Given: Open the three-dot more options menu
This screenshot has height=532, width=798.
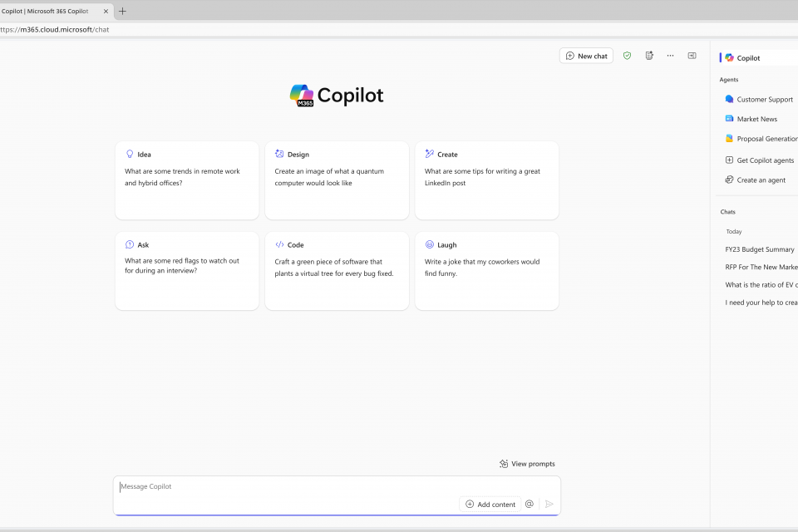Looking at the screenshot, I should coord(670,56).
